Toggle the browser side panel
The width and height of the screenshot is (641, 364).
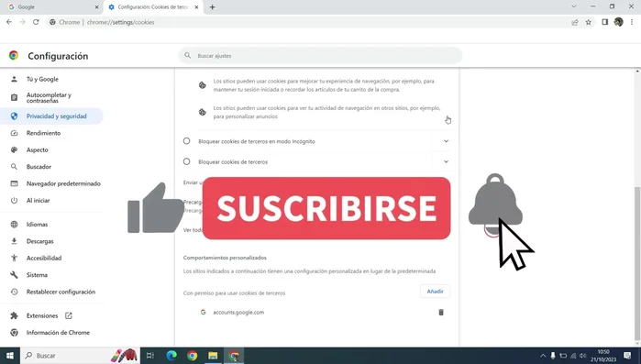point(605,22)
